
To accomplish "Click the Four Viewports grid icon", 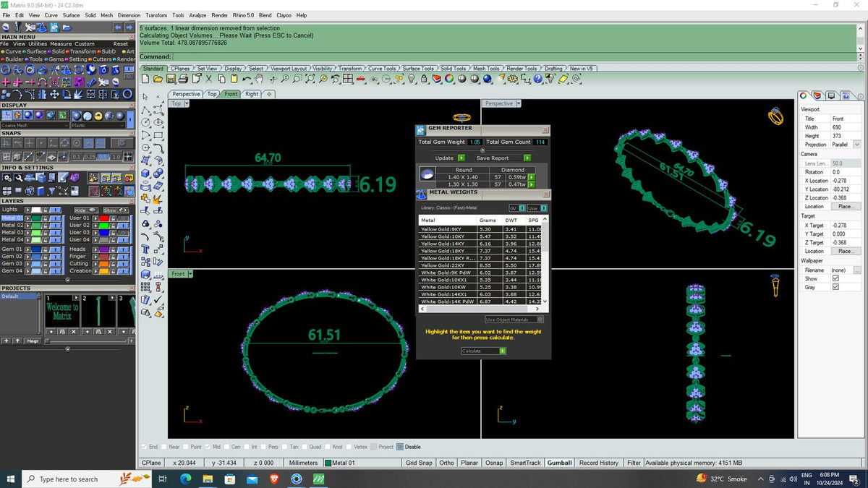I will [347, 78].
